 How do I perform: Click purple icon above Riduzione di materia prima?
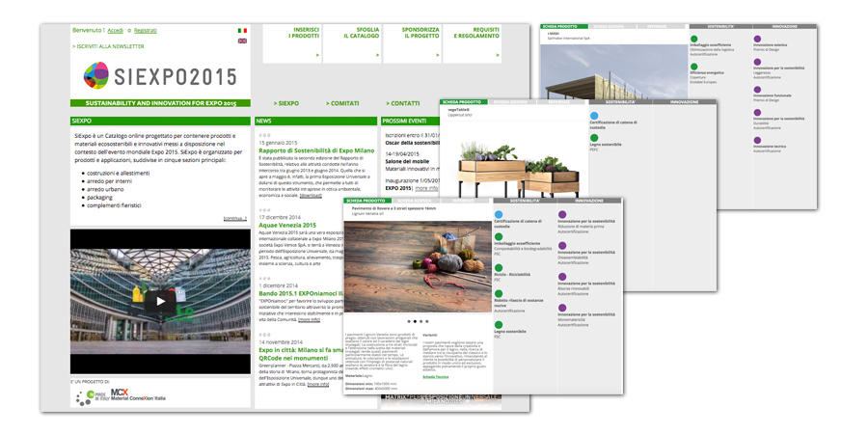[x=562, y=214]
